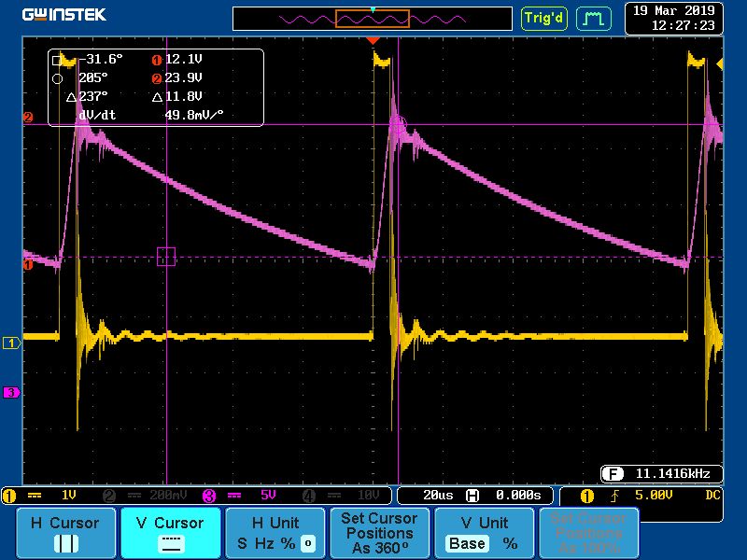747x560 pixels.
Task: Click the dimmed channel 4 indicator circle
Action: (x=309, y=497)
